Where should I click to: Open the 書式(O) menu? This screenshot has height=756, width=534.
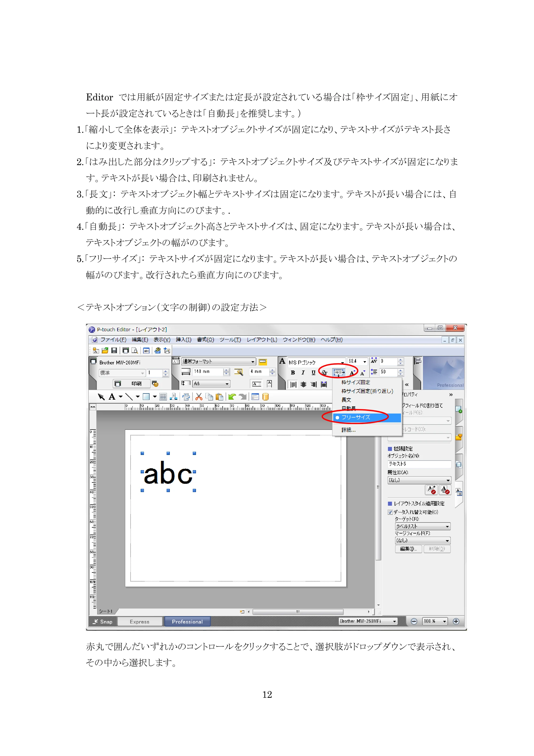point(205,340)
